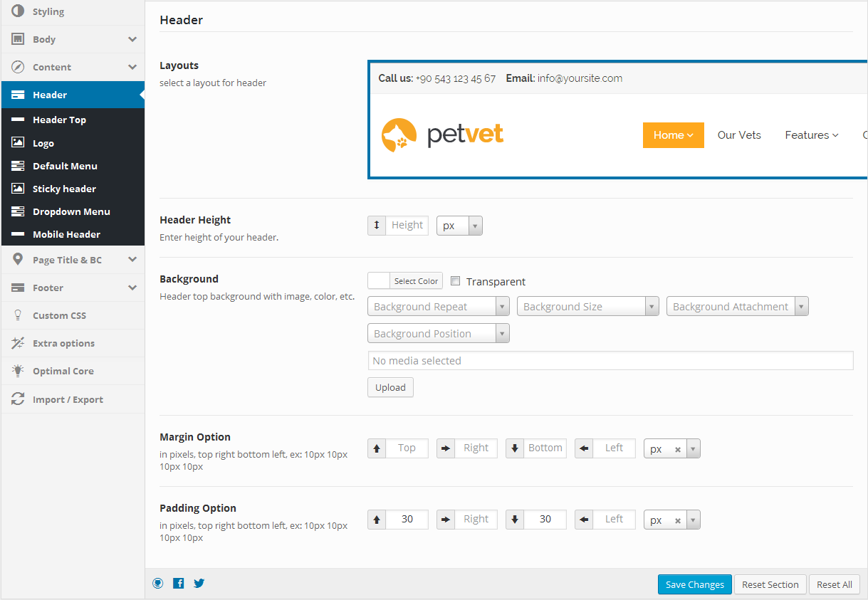The image size is (868, 600).
Task: Open the Header Top submenu item
Action: click(73, 120)
